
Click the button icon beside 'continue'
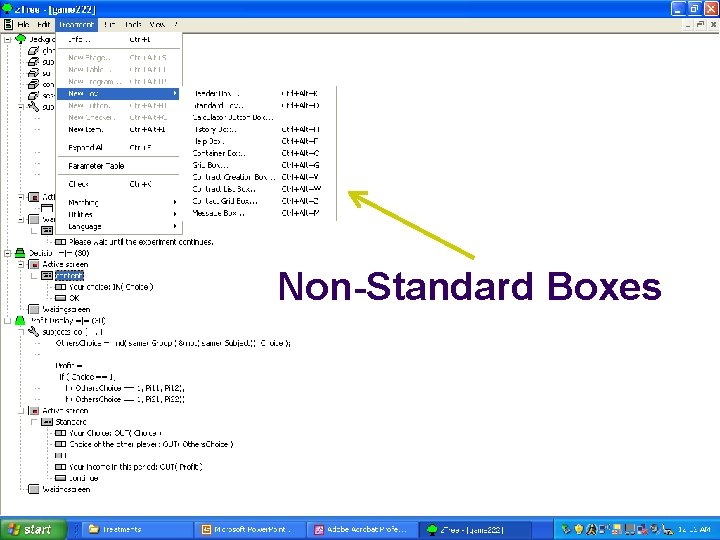tap(60, 478)
